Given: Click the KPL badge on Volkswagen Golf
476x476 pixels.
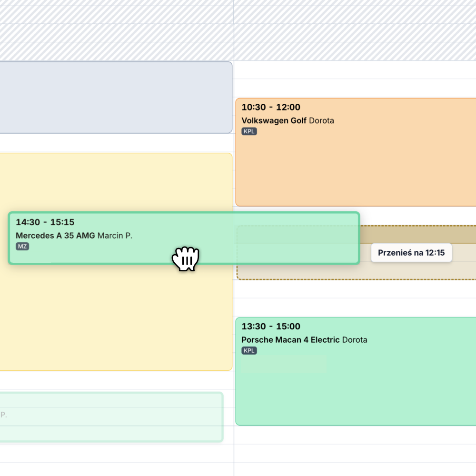Looking at the screenshot, I should pos(249,131).
